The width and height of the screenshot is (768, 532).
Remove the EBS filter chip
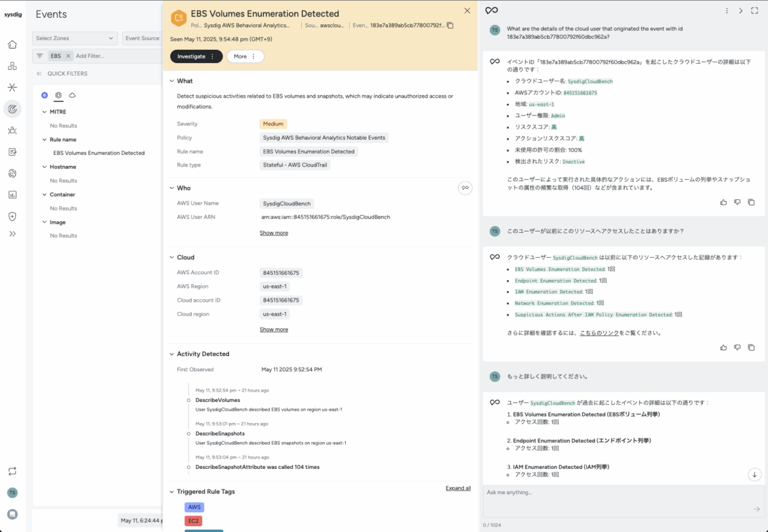pos(68,56)
